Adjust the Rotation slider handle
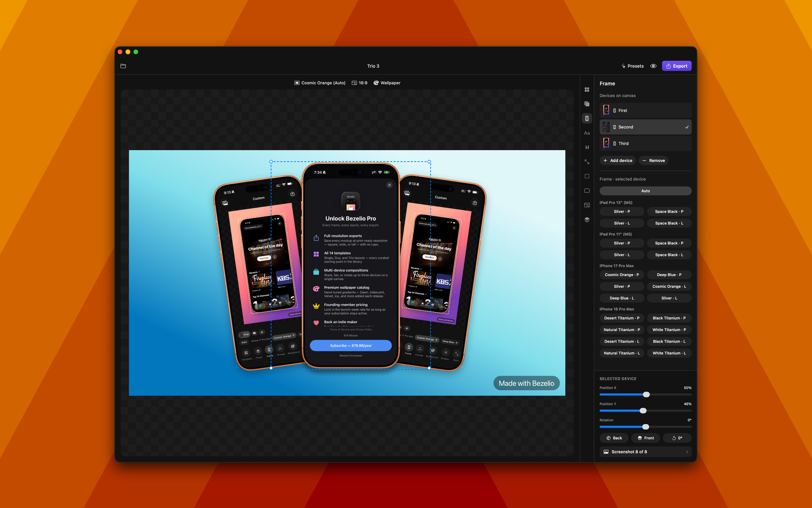Image resolution: width=812 pixels, height=508 pixels. tap(646, 427)
